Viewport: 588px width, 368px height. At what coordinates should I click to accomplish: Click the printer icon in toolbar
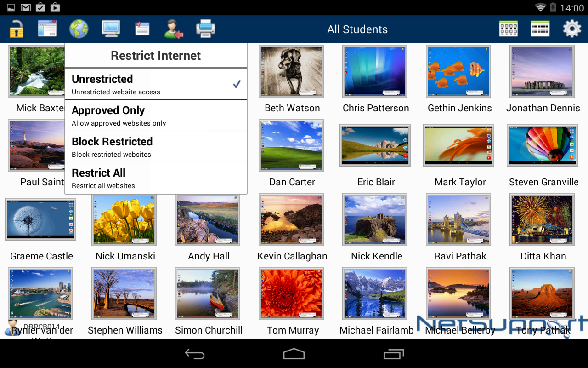tap(205, 29)
